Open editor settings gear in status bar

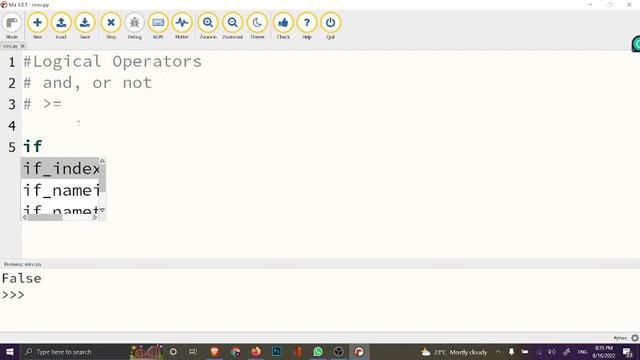click(635, 338)
